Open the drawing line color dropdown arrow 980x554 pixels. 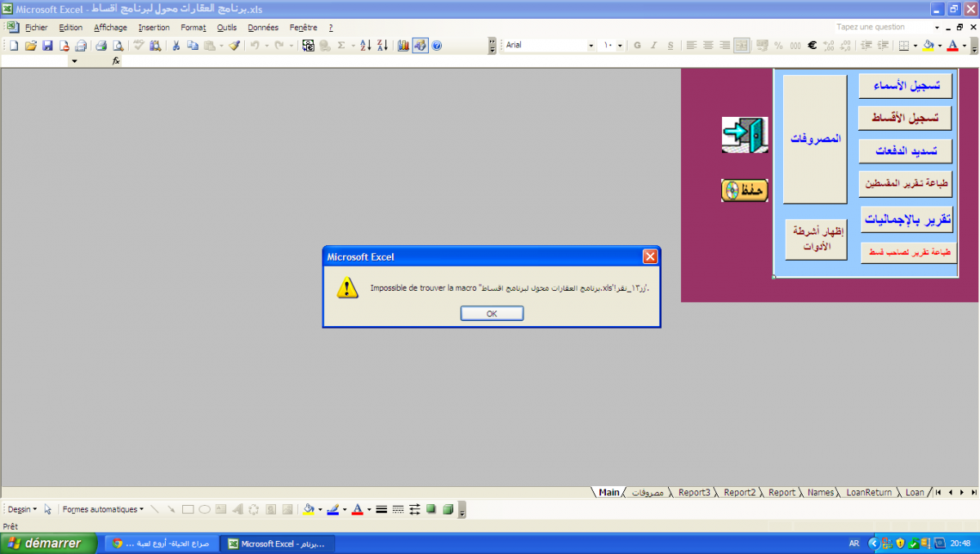(x=345, y=509)
